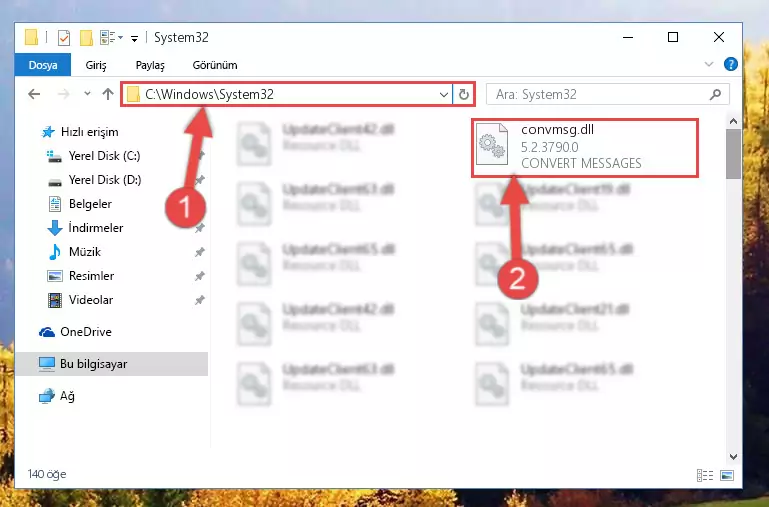Select Bu bilgisayar in the navigation pane
This screenshot has width=769, height=507.
click(x=93, y=364)
